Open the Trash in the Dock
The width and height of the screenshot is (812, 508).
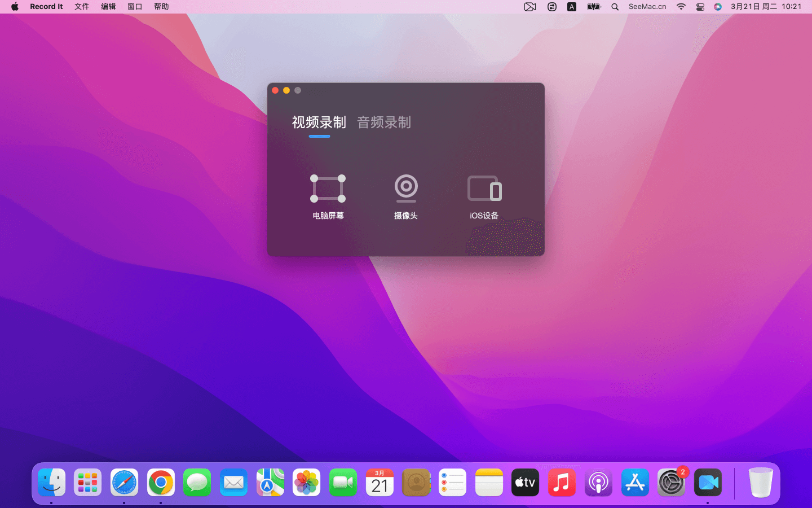[760, 483]
